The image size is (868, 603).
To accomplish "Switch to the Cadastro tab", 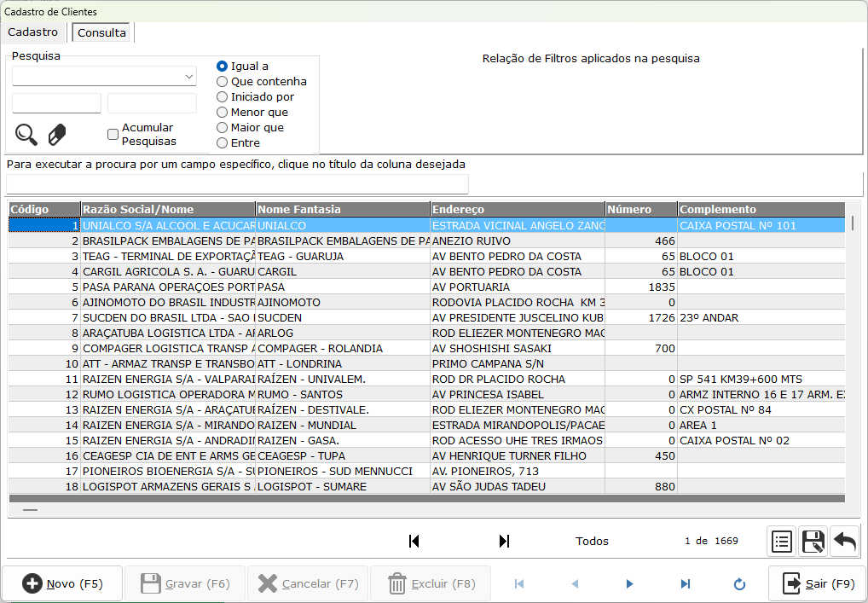I will pyautogui.click(x=33, y=32).
